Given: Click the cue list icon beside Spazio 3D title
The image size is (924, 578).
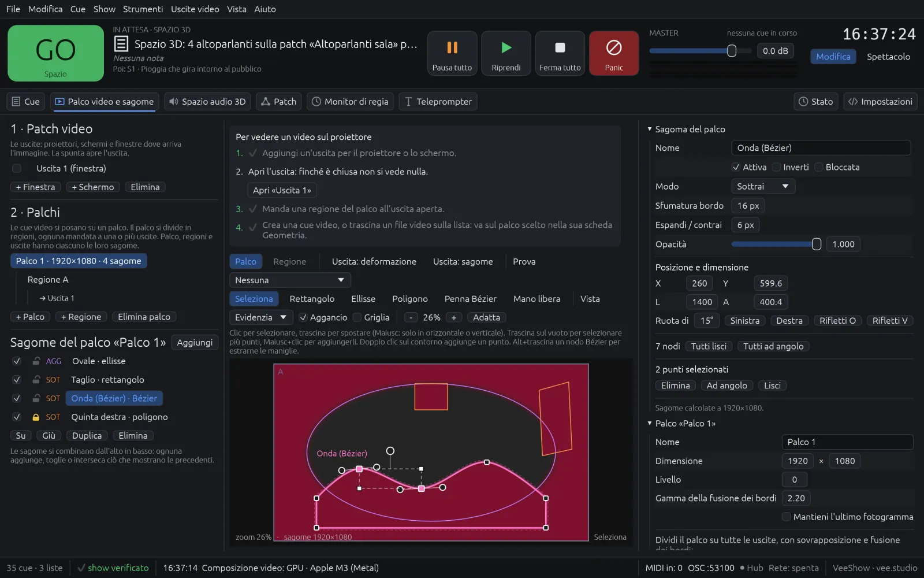Looking at the screenshot, I should coord(121,44).
